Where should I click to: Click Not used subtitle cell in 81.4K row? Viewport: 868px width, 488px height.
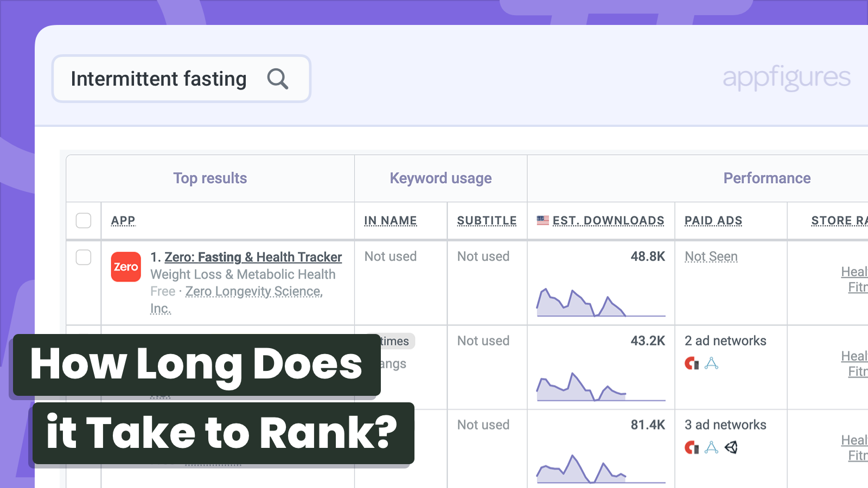[x=483, y=425]
